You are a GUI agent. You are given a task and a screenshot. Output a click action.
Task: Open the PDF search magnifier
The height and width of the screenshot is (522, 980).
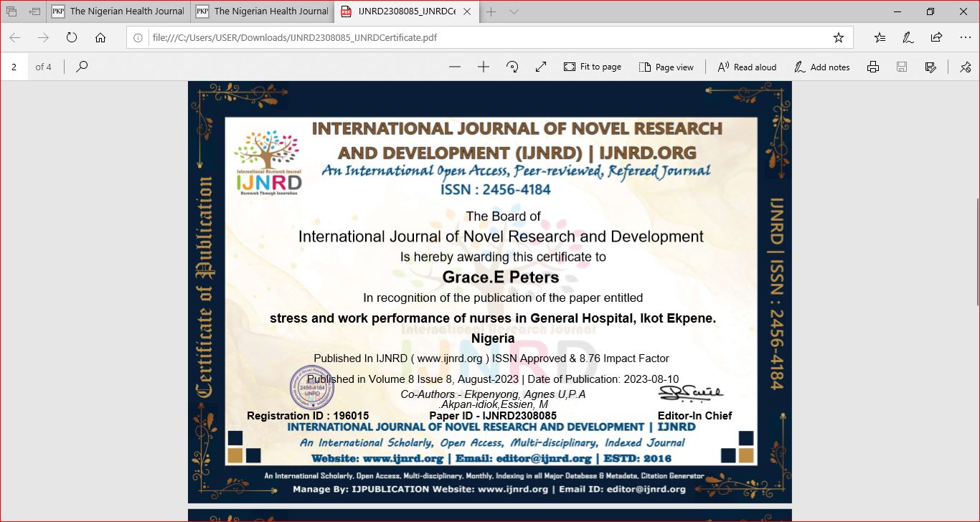point(82,67)
